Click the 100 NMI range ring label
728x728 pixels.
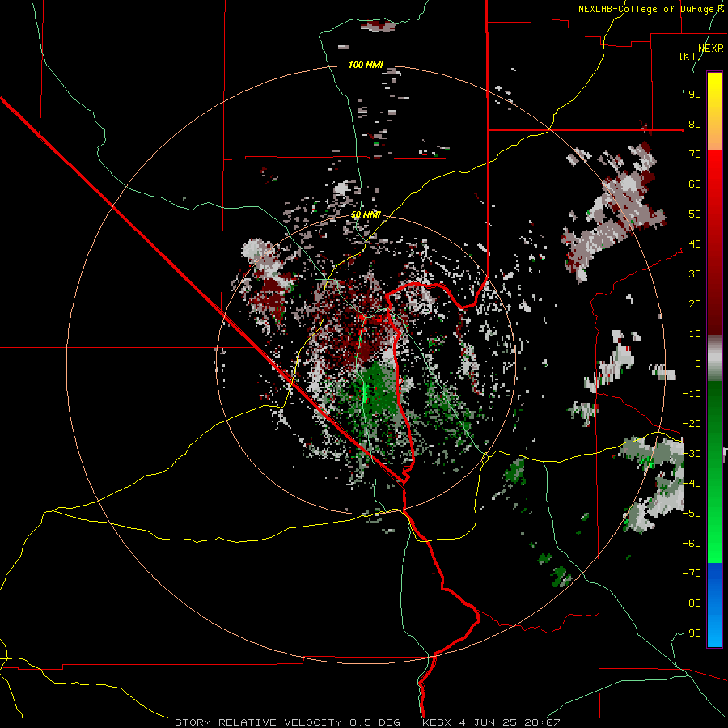click(366, 65)
